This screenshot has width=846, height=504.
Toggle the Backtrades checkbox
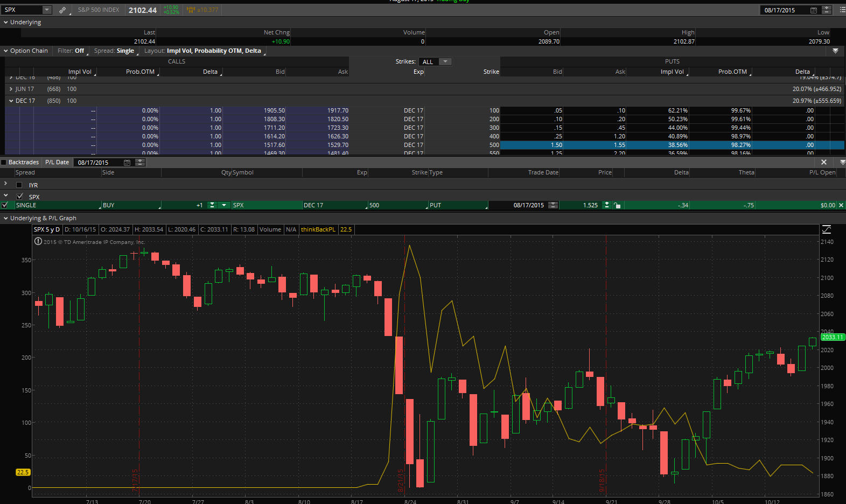click(4, 162)
